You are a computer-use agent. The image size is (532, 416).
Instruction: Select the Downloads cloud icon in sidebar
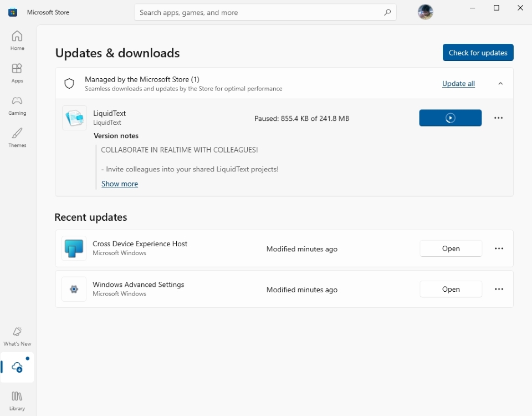17,367
